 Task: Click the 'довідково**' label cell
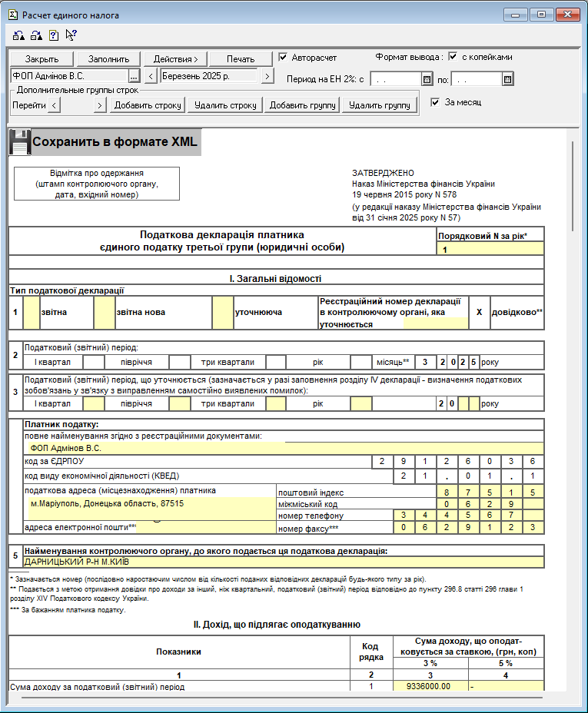point(517,313)
